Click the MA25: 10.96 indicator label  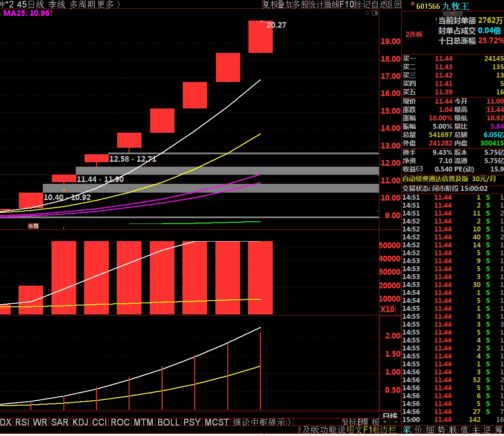(27, 13)
